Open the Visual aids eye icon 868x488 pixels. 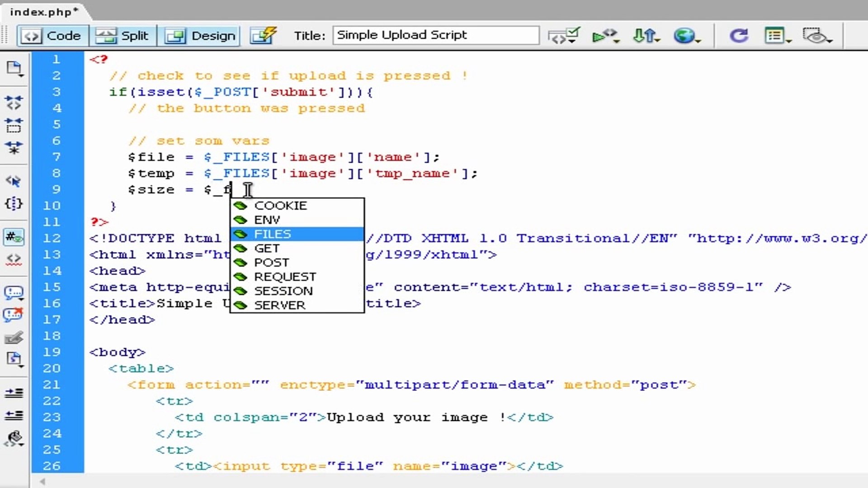[x=816, y=36]
